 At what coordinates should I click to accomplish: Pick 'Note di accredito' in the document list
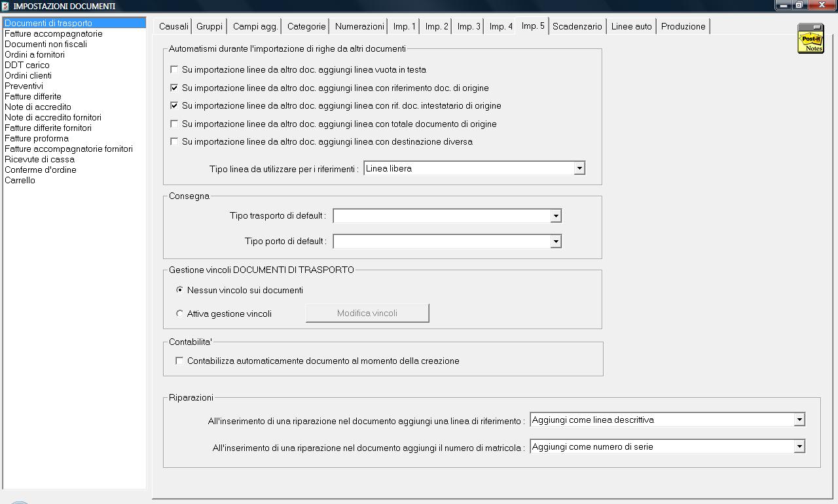75,107
